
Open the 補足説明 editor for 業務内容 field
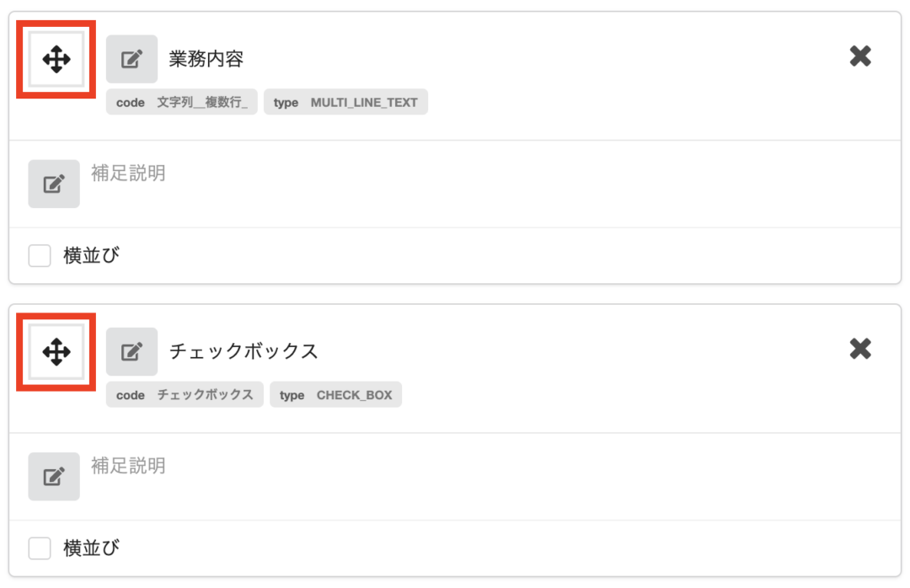pos(53,184)
